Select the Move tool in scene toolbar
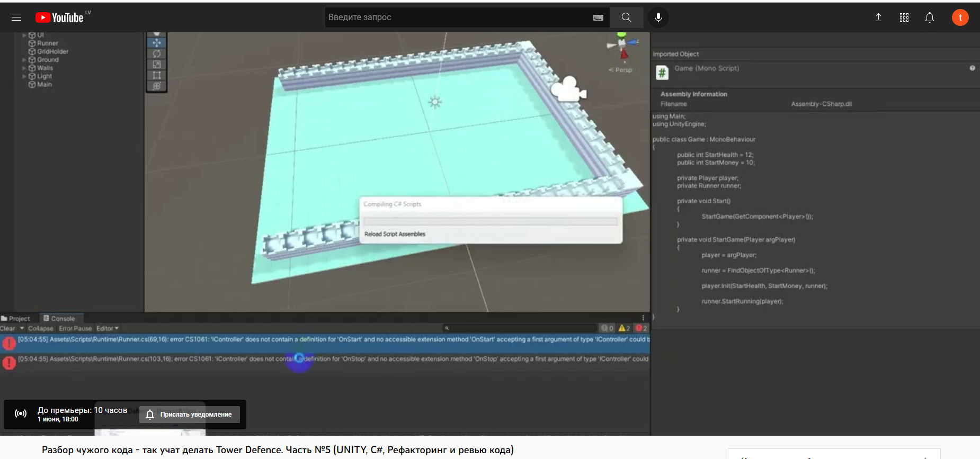The height and width of the screenshot is (459, 980). 157,43
